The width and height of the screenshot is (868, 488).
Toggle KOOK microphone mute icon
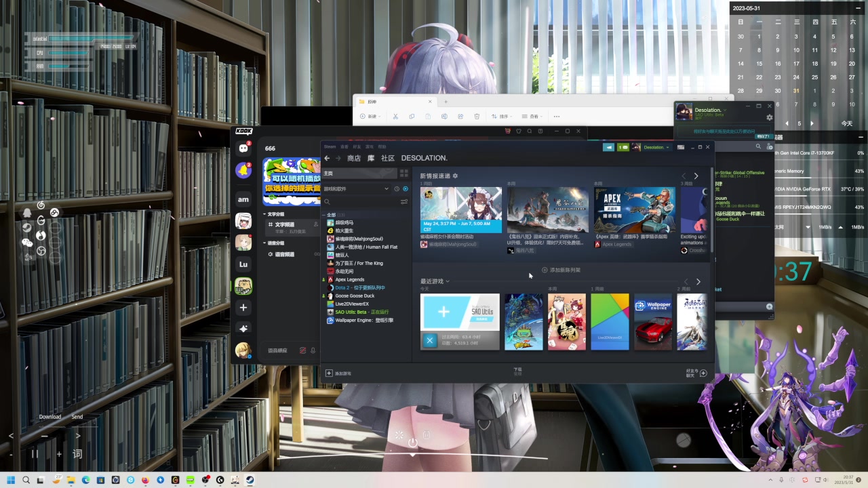click(313, 350)
